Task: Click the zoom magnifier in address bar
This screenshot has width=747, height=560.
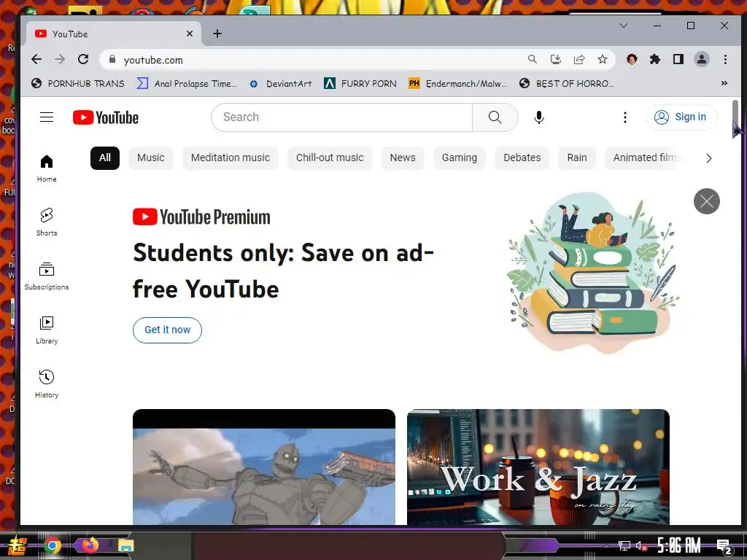Action: point(532,59)
